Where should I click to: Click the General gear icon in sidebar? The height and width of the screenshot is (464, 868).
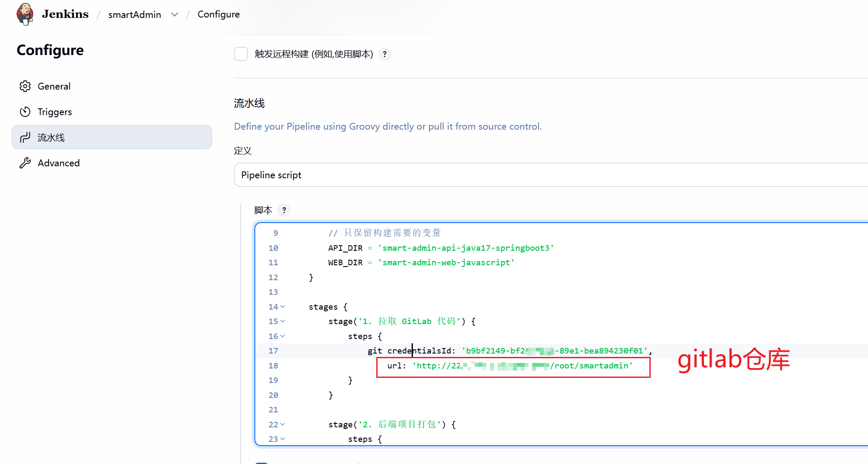tap(25, 86)
